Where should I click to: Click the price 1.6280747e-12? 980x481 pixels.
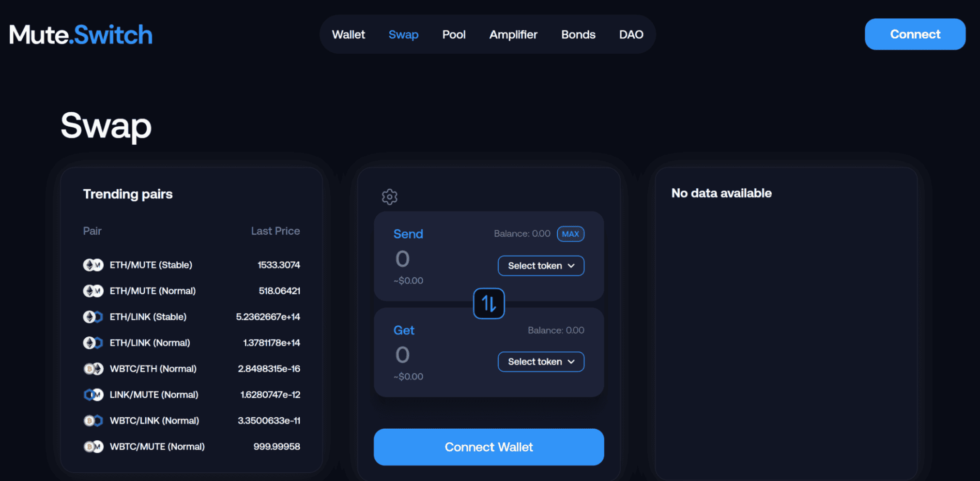[270, 395]
